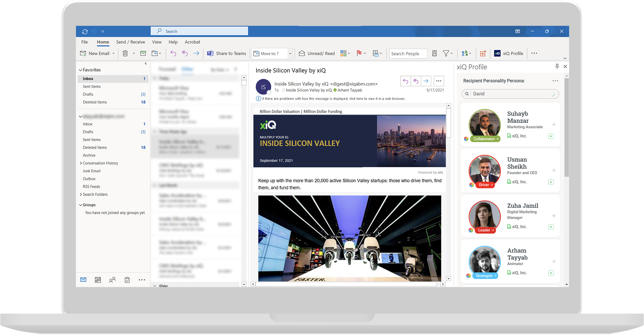This screenshot has width=644, height=335.
Task: Click the Get Add-ins icon
Action: (483, 53)
